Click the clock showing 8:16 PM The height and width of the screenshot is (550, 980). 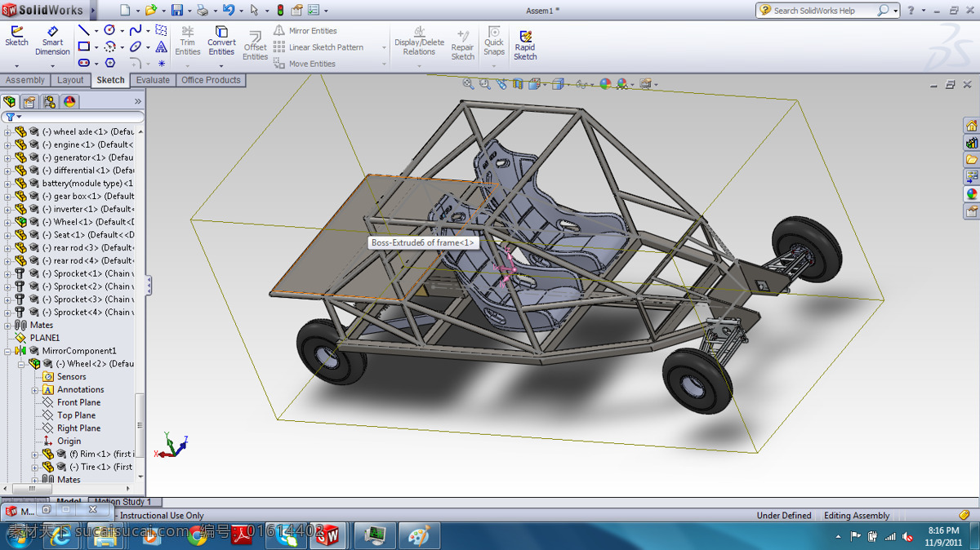pyautogui.click(x=944, y=531)
